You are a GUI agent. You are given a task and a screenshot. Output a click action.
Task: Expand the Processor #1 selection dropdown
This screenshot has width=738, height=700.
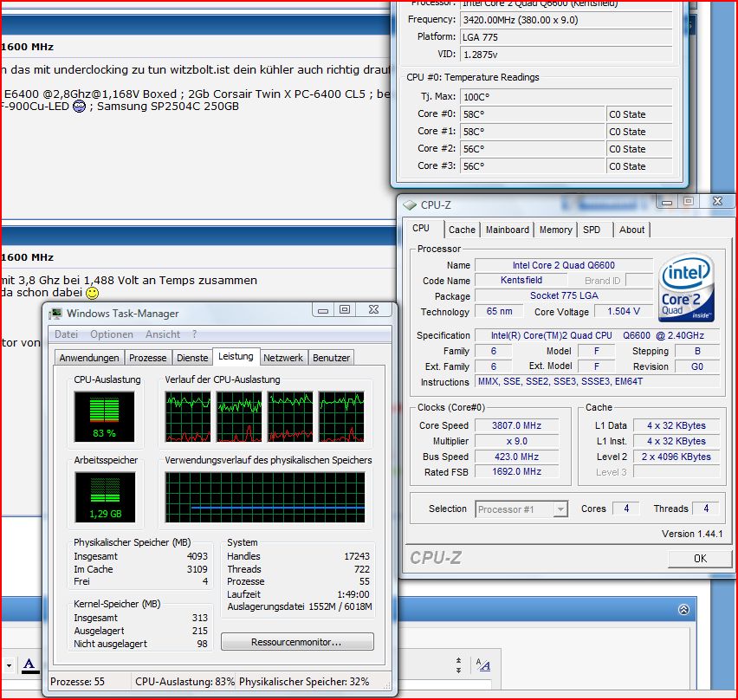[x=560, y=509]
